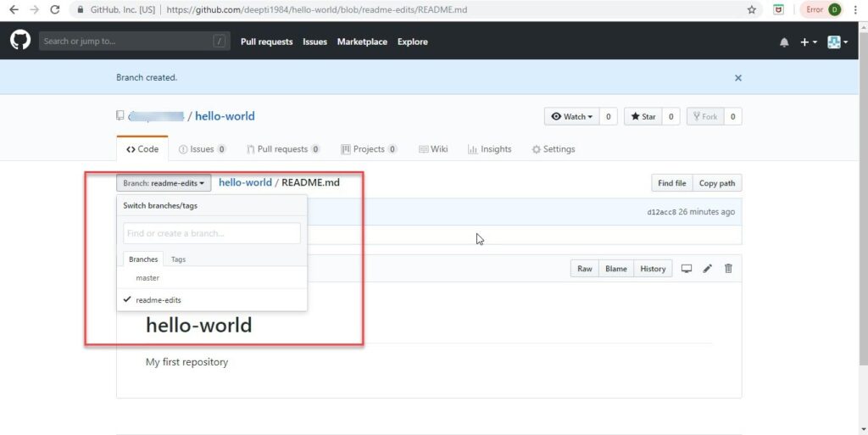Click the Find or create a branch field
The width and height of the screenshot is (868, 435).
point(211,233)
